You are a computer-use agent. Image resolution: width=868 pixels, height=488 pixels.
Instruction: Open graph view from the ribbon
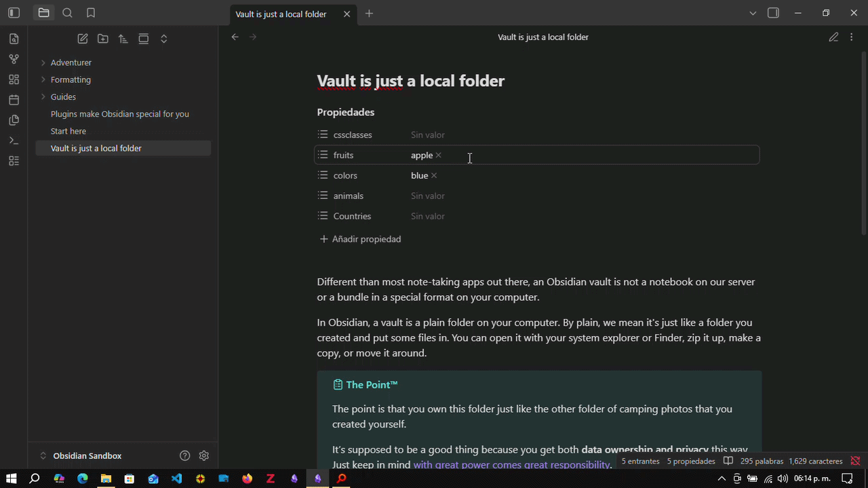(x=14, y=59)
